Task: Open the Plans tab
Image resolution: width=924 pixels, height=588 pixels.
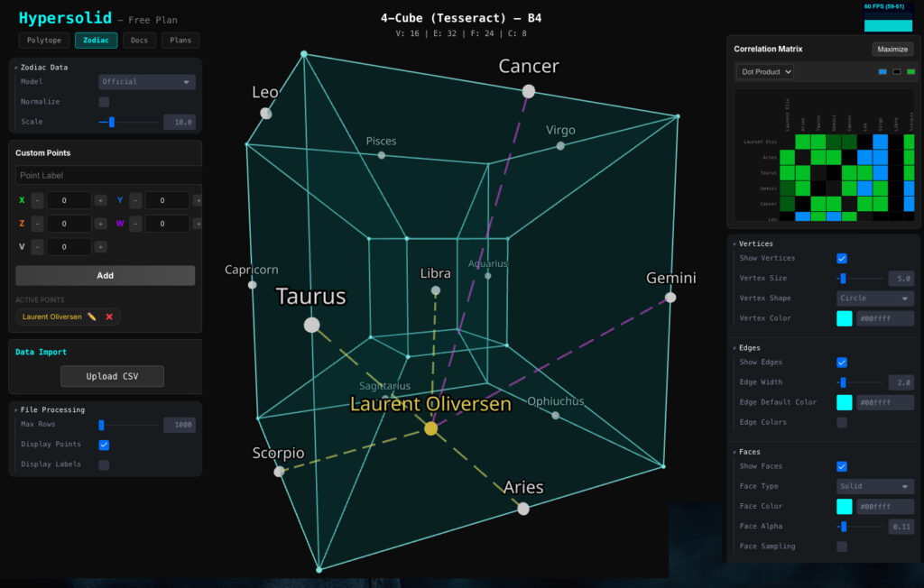Action: [180, 41]
